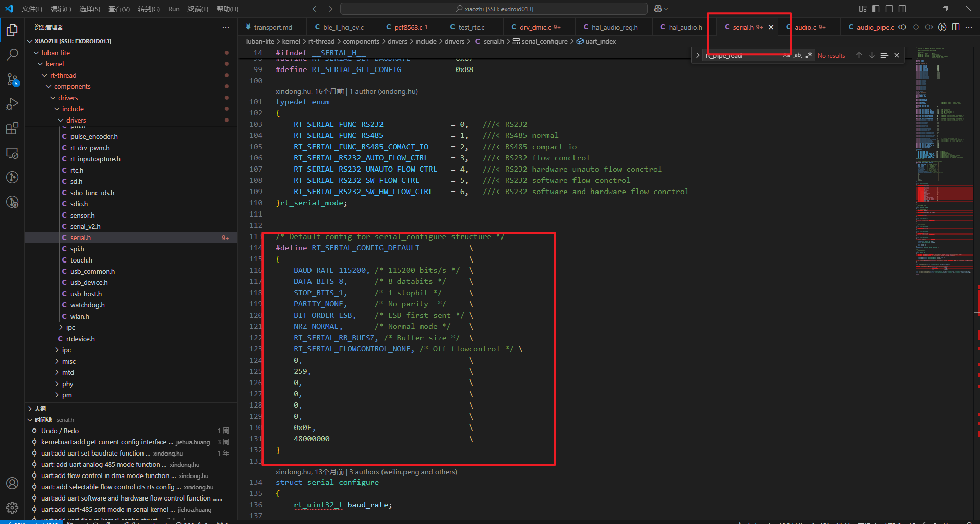Open the 终端(T) menu

point(198,9)
